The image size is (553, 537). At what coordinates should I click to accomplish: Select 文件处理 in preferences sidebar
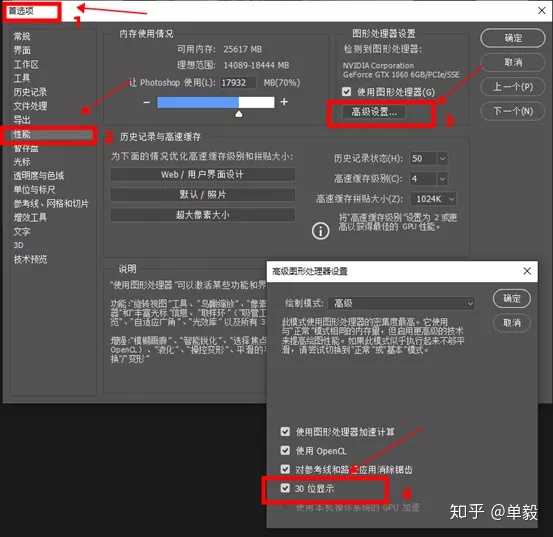click(30, 106)
